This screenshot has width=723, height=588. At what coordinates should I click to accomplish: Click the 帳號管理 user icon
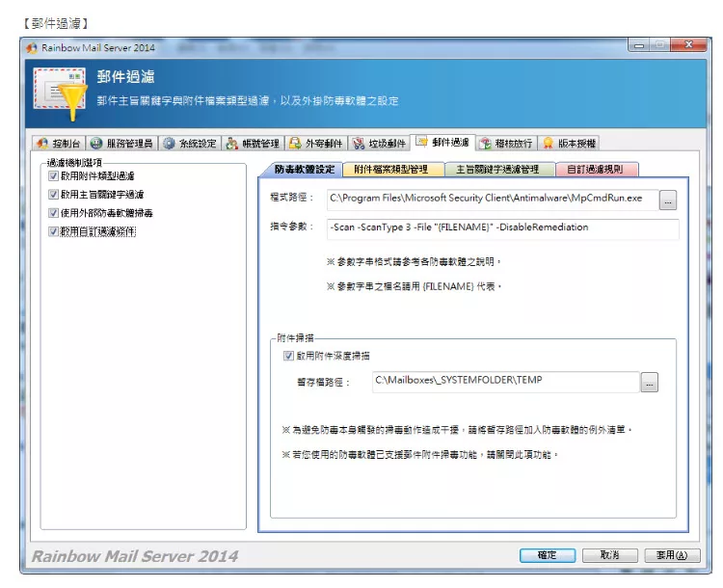[231, 144]
